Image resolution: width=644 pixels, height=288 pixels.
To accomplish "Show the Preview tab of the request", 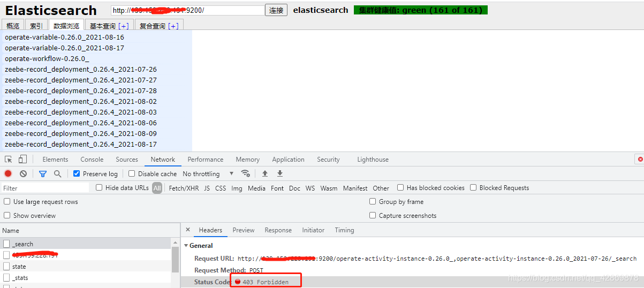I will pyautogui.click(x=244, y=230).
